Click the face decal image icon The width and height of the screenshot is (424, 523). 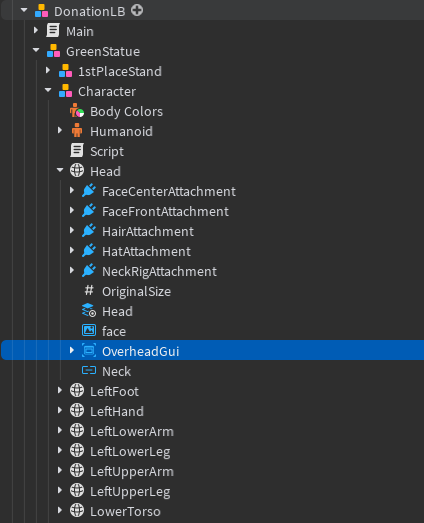[x=89, y=331]
